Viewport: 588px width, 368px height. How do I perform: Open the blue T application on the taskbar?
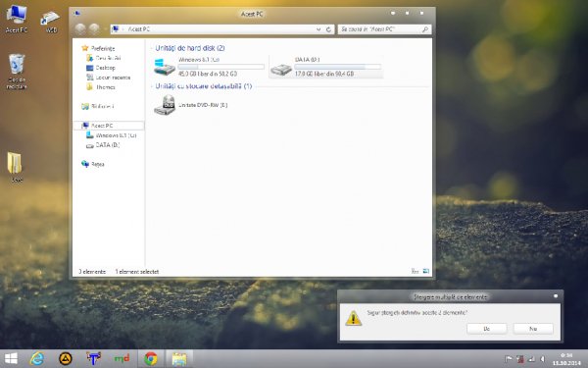pos(93,358)
